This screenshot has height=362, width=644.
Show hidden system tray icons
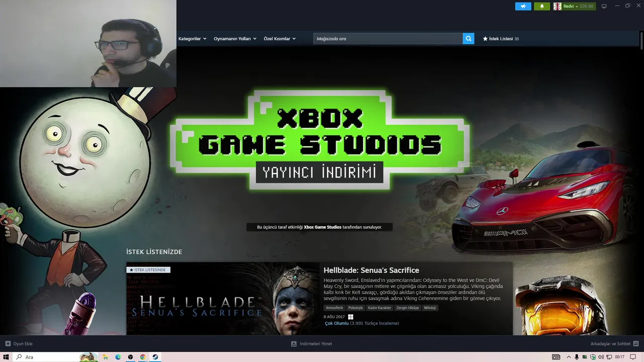pos(570,357)
